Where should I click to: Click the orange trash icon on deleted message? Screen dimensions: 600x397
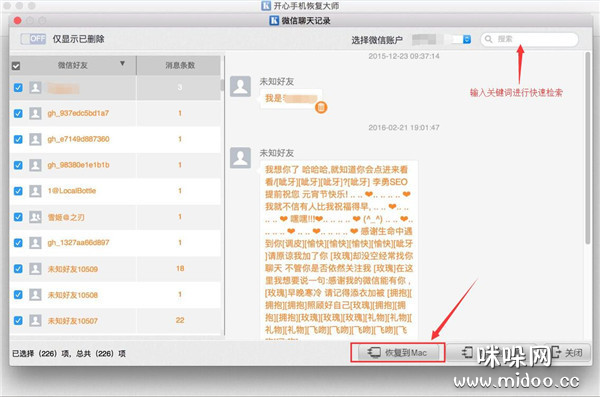pos(321,107)
